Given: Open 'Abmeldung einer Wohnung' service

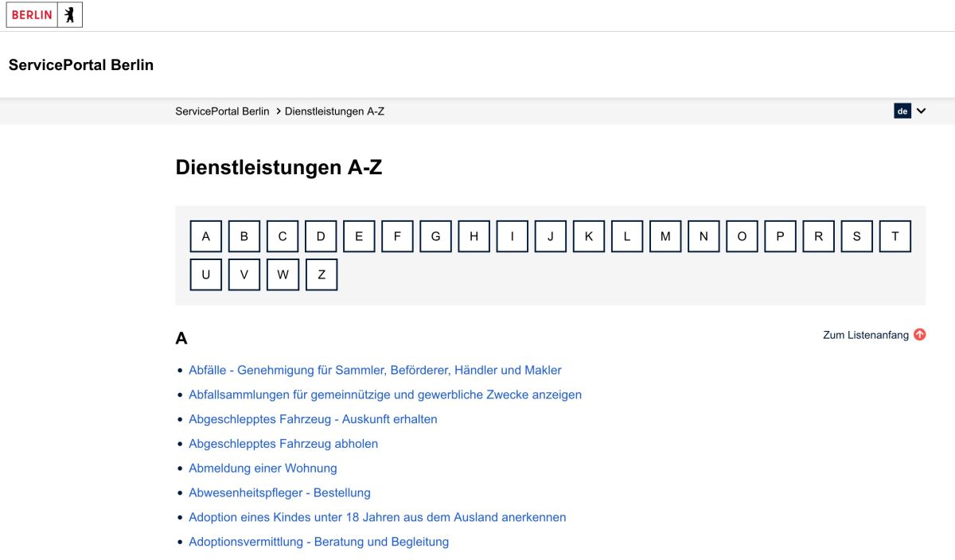Looking at the screenshot, I should pos(263,469).
